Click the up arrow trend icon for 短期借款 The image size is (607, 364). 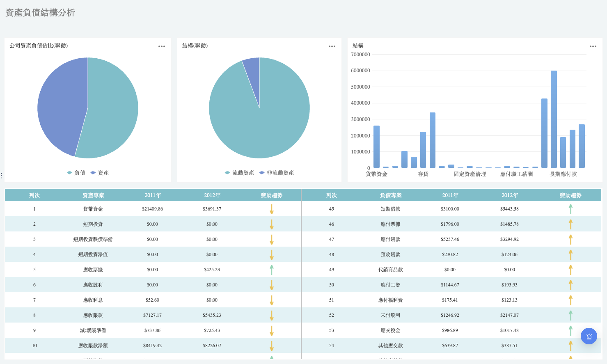[570, 209]
